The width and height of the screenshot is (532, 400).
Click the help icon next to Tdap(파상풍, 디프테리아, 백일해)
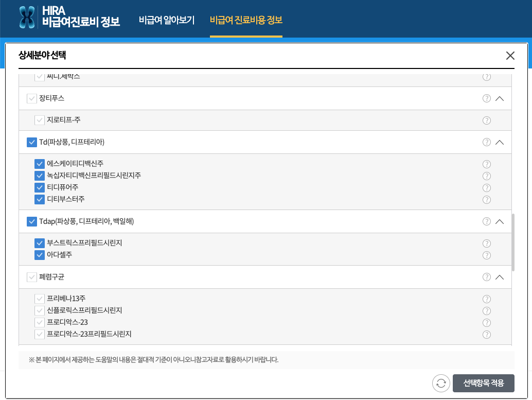(x=486, y=221)
